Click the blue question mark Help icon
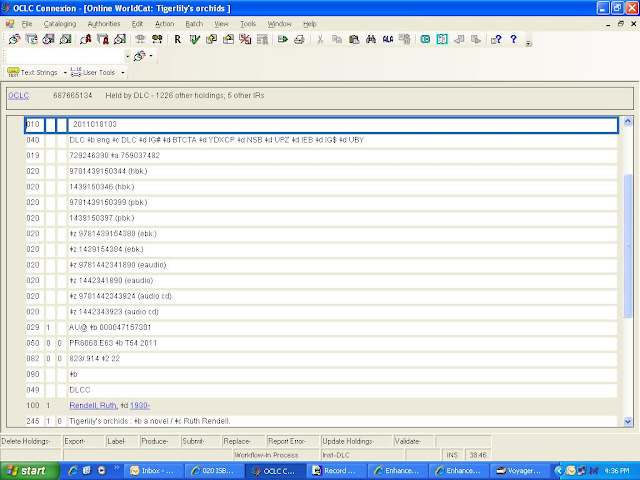The height and width of the screenshot is (480, 640). tap(513, 39)
